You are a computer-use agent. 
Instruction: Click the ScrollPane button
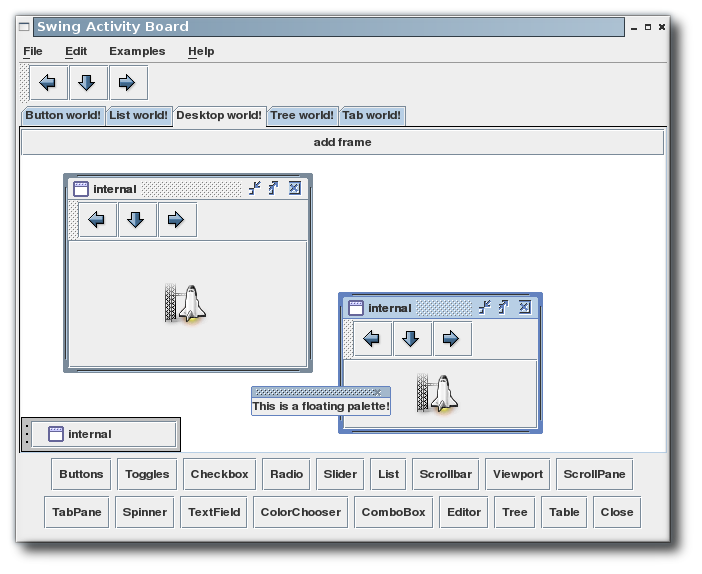pos(595,474)
